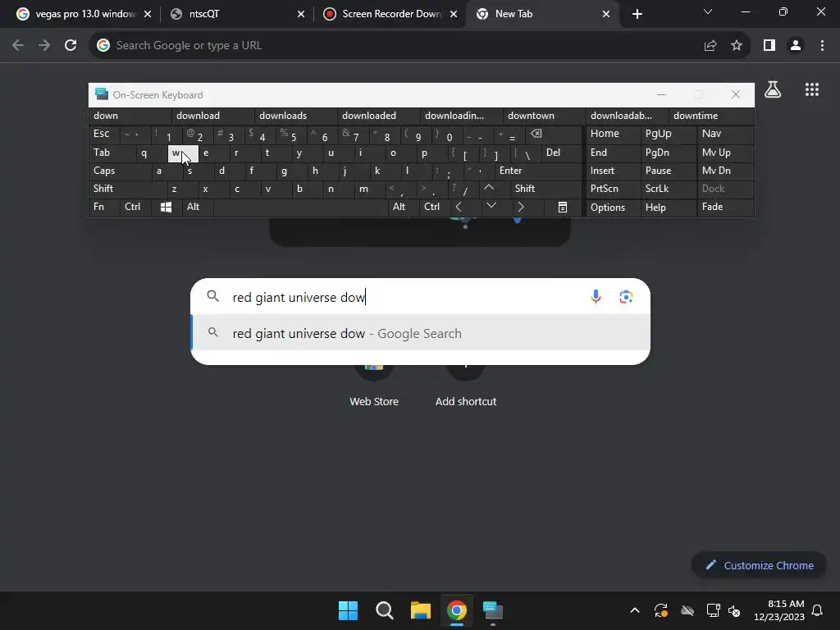The height and width of the screenshot is (630, 840).
Task: Click the browser forward arrow
Action: click(x=44, y=46)
